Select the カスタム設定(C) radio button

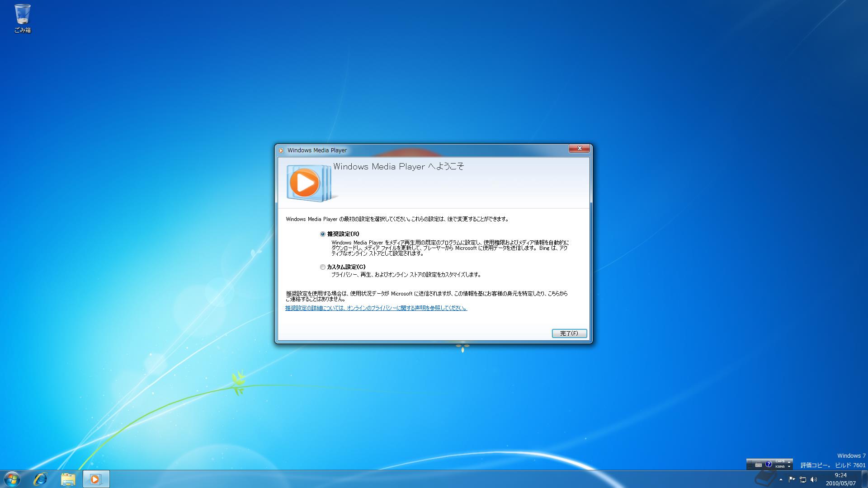[323, 267]
